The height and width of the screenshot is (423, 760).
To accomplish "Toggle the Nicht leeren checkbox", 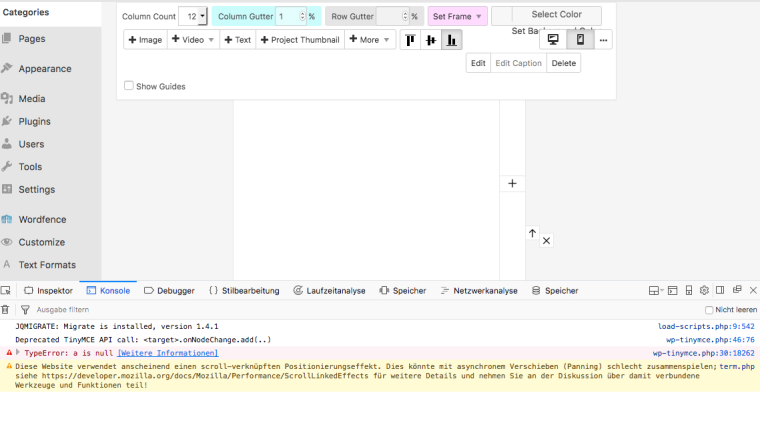I will [709, 310].
